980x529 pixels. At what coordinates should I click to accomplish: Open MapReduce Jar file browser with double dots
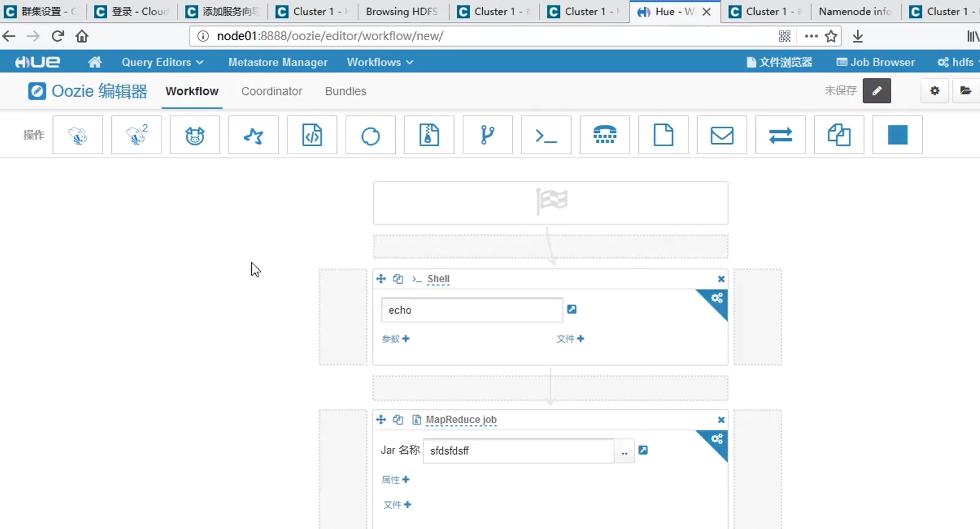624,452
